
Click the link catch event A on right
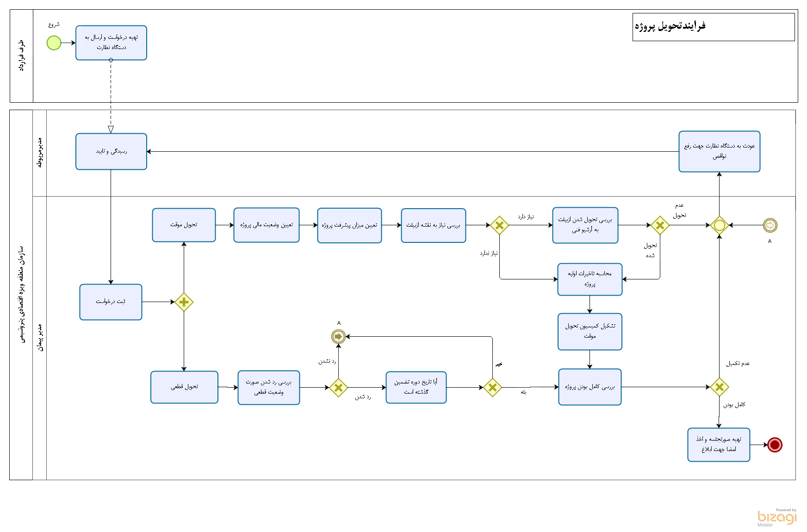pos(770,225)
